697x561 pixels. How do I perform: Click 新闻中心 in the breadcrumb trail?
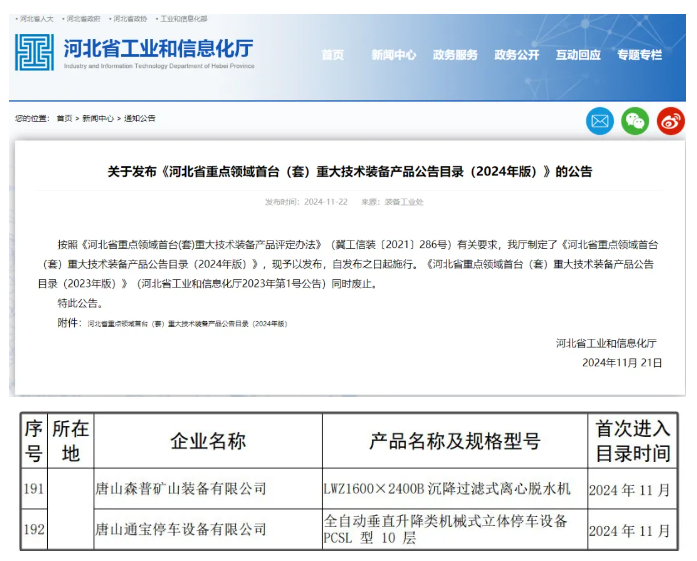(x=98, y=119)
